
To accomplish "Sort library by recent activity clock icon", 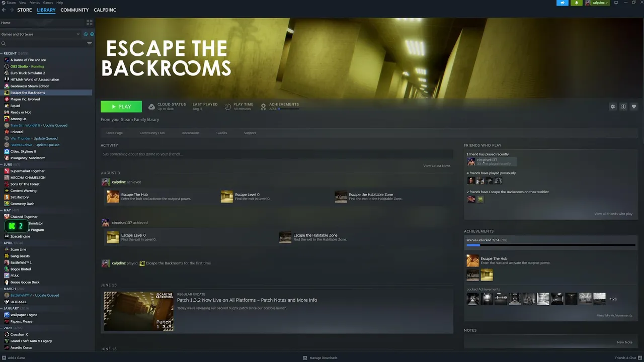I will pyautogui.click(x=86, y=34).
